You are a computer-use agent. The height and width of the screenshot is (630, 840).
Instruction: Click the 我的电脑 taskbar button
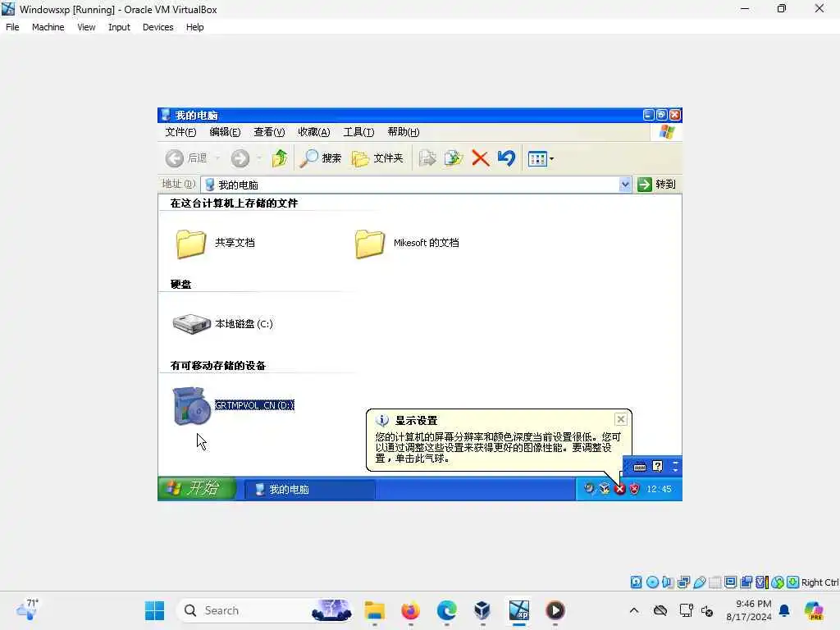309,489
